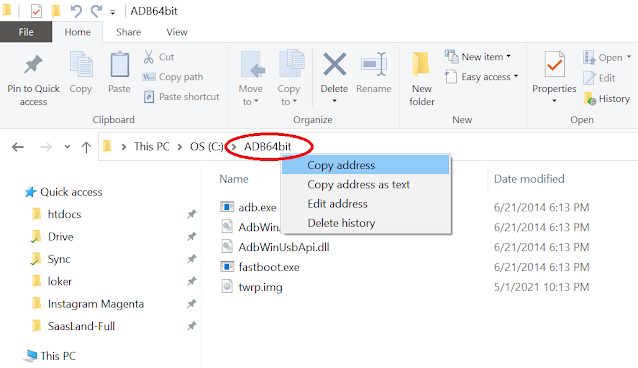The height and width of the screenshot is (368, 638).
Task: Select the Home tab
Action: point(77,32)
